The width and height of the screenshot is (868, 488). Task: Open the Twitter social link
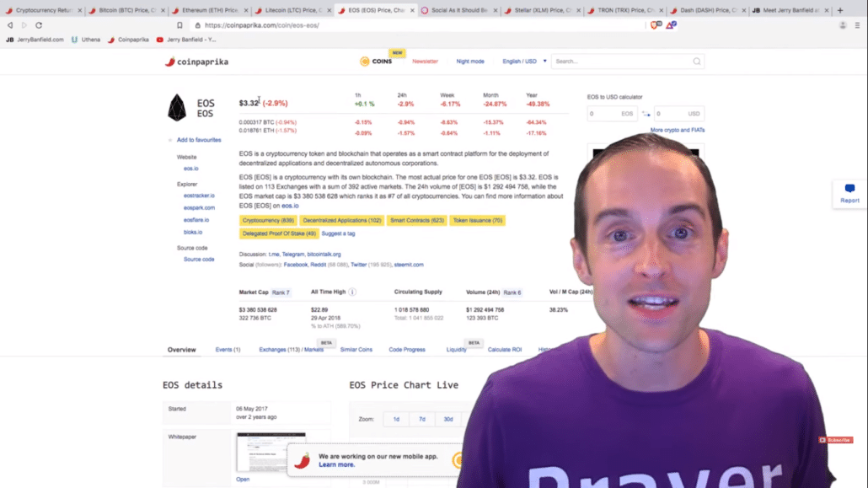coord(359,265)
